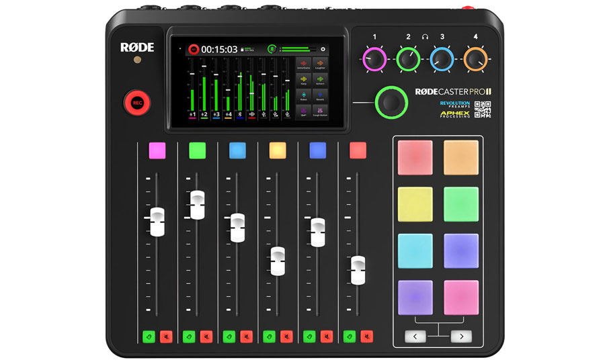This screenshot has width=605, height=364.
Task: Go to next pad bank with right arrow
Action: point(461,336)
